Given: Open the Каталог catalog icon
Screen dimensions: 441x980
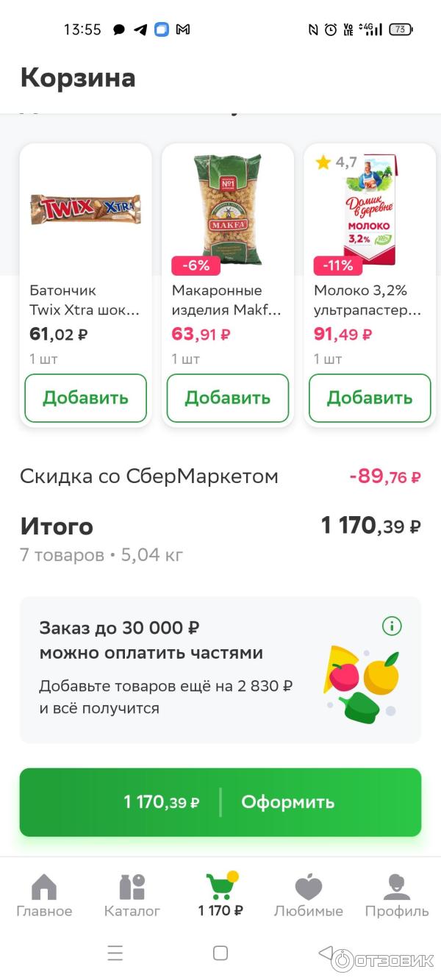Looking at the screenshot, I should point(132,887).
